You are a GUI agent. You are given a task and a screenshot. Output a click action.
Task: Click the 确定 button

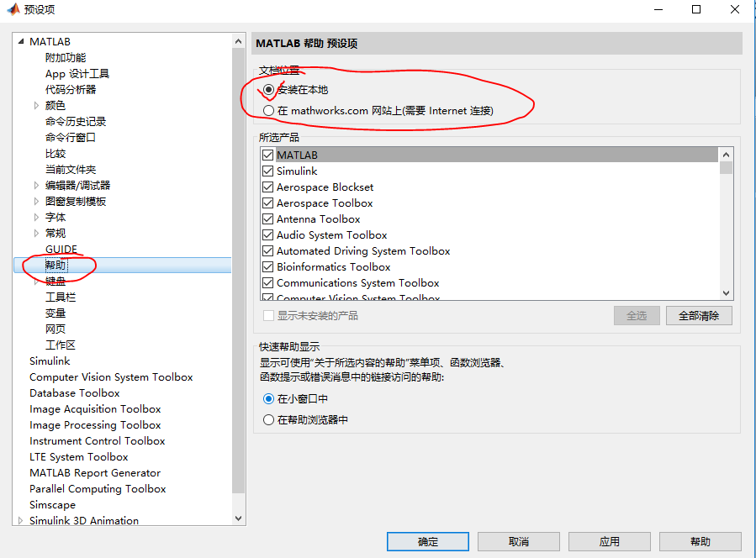pos(428,542)
